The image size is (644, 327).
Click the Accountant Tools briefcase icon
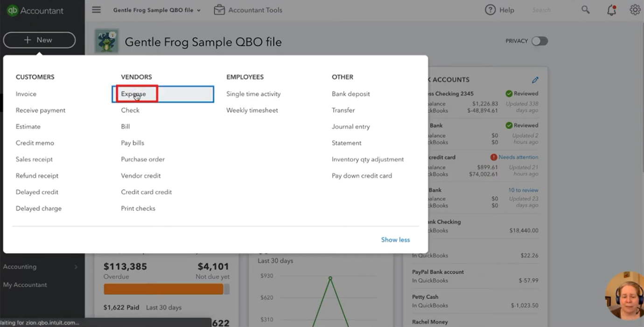pyautogui.click(x=219, y=10)
